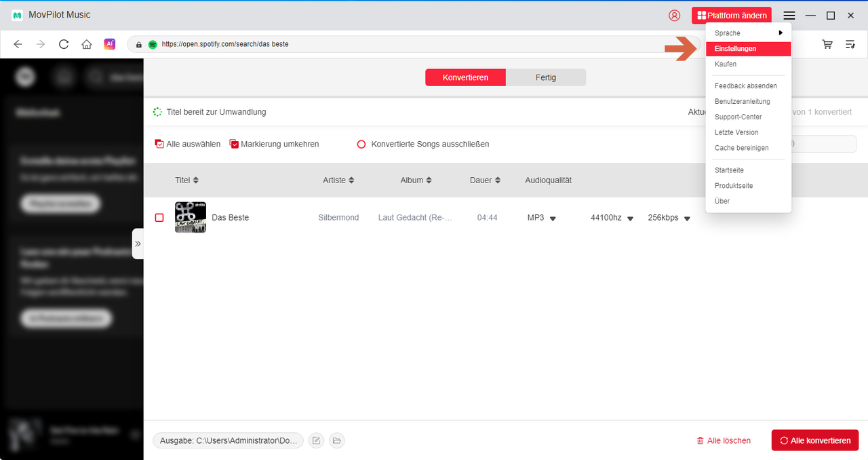Click the Das Beste album thumbnail
The image size is (868, 460).
coord(191,217)
